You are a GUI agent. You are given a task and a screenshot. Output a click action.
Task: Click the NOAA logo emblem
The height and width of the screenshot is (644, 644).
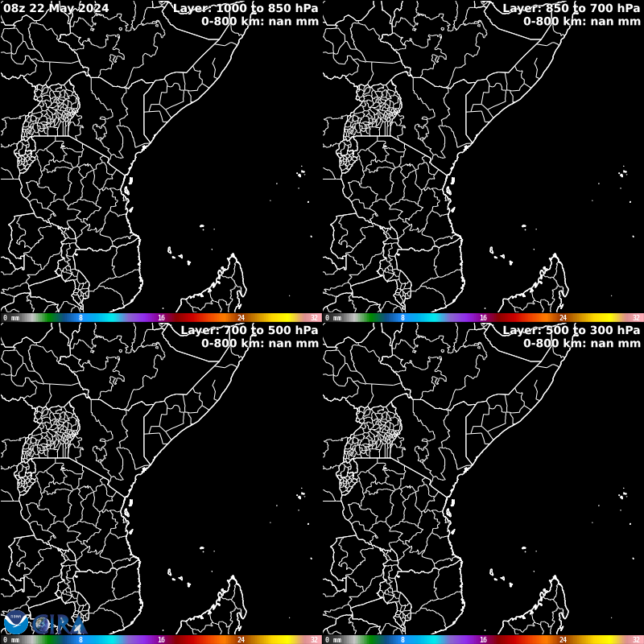pyautogui.click(x=15, y=622)
